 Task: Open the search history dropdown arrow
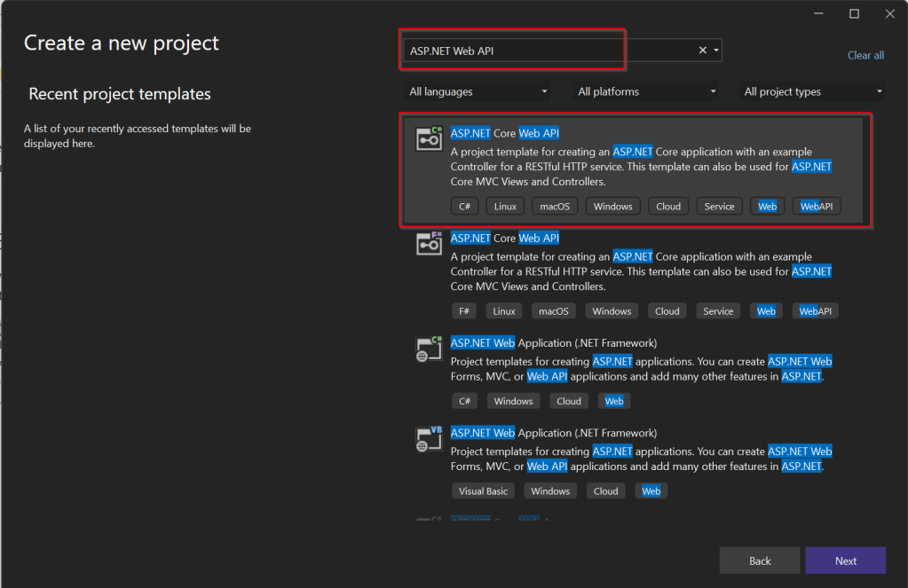pos(716,51)
